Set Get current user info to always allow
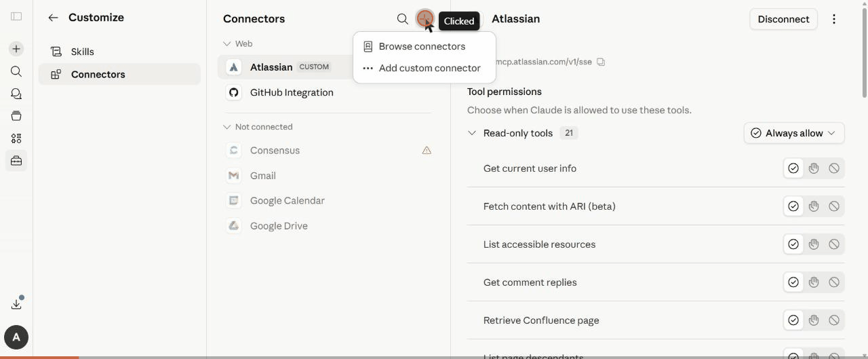 click(793, 168)
